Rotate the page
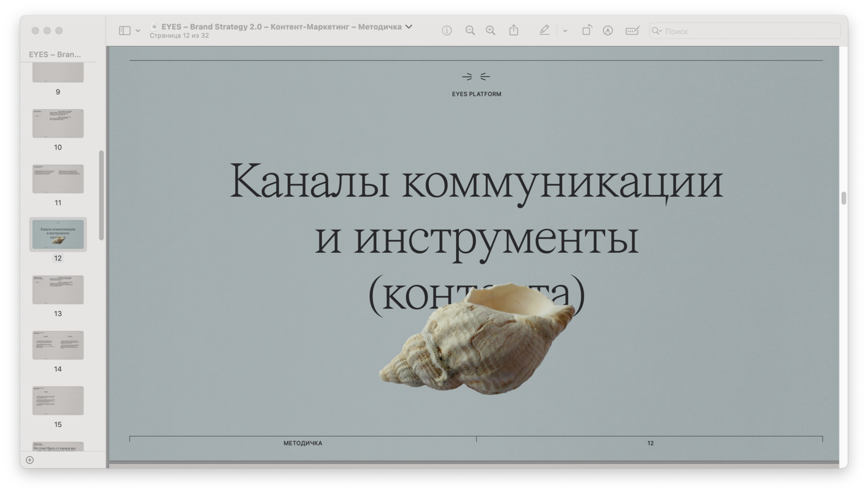 587,30
